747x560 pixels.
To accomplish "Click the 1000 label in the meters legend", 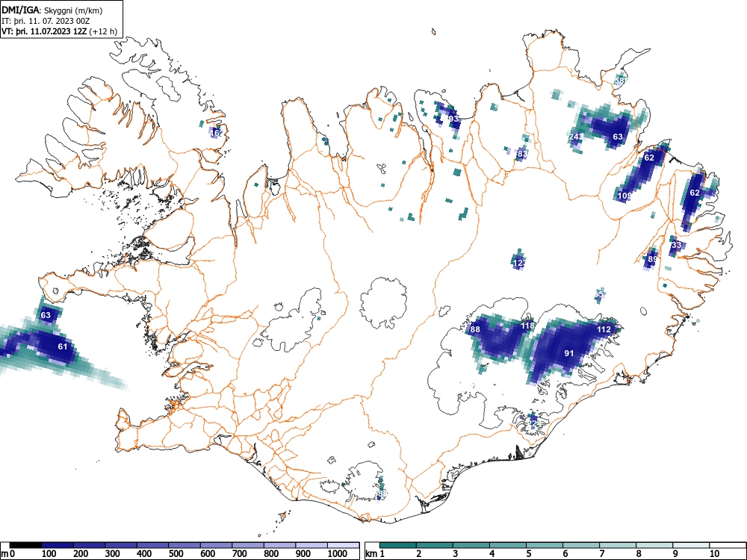I will tap(338, 554).
